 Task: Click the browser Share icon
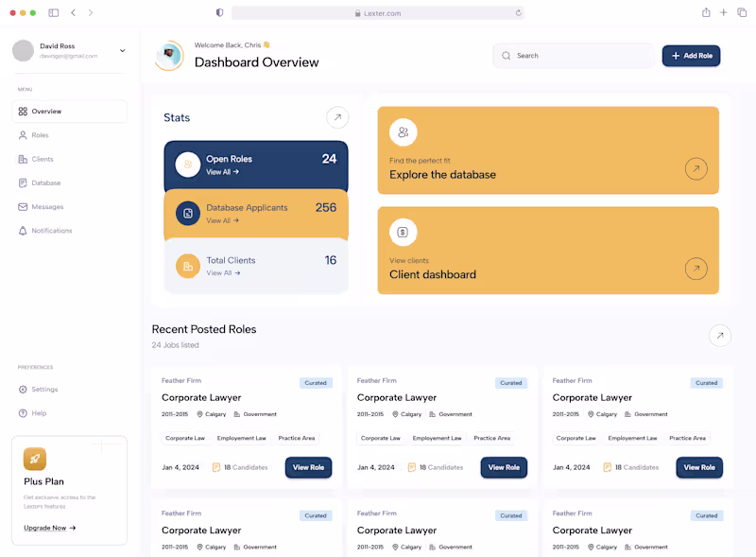pyautogui.click(x=706, y=12)
